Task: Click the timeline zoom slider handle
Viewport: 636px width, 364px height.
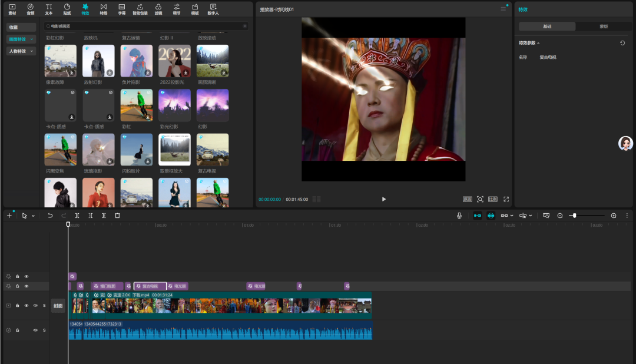Action: tap(574, 216)
